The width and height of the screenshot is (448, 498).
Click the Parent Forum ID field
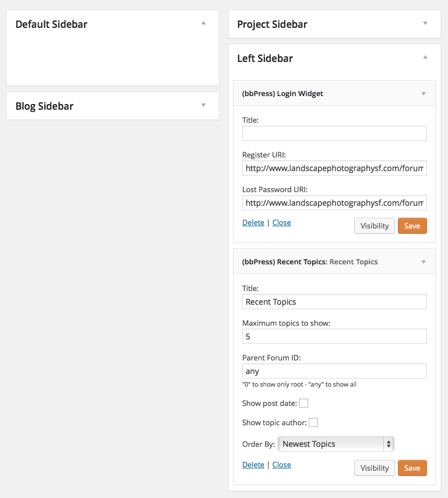334,371
